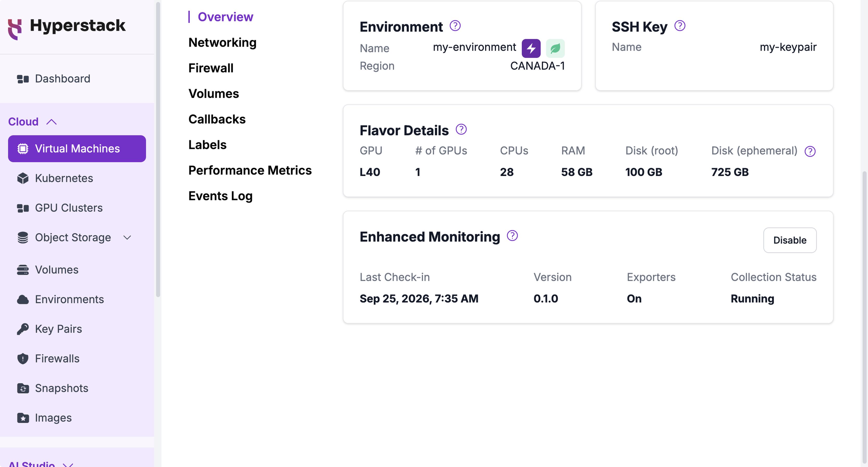The height and width of the screenshot is (467, 868).
Task: Click the my-keypair name value
Action: (x=788, y=47)
